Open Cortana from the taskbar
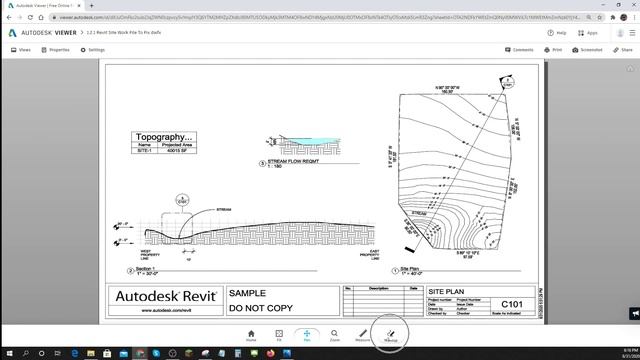 (41, 353)
